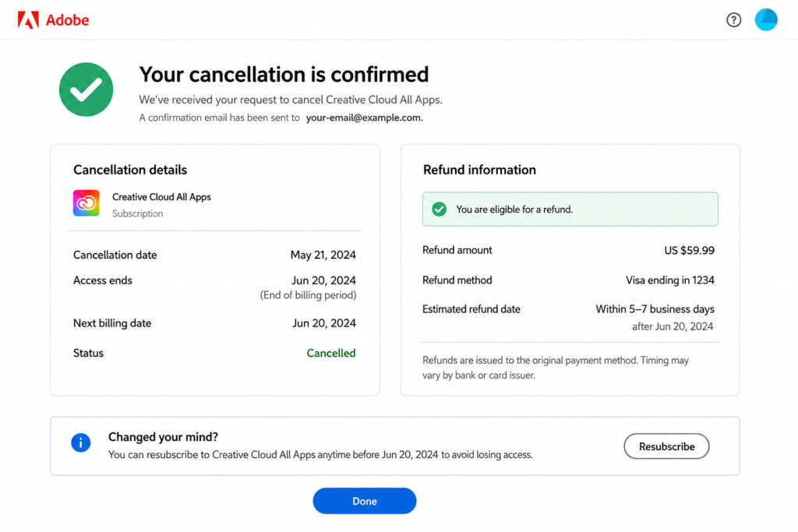Image resolution: width=798 pixels, height=532 pixels.
Task: Click 'Creative Cloud All Apps' product name
Action: [161, 197]
